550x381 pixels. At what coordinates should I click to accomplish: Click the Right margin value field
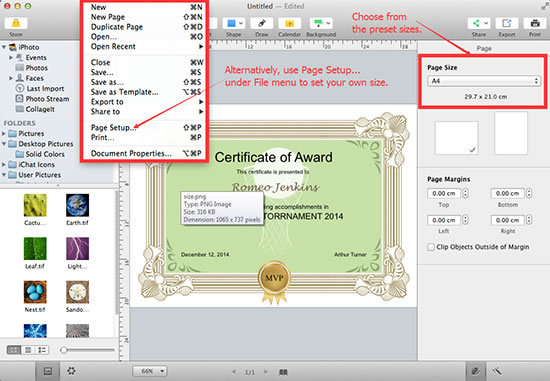pos(508,220)
